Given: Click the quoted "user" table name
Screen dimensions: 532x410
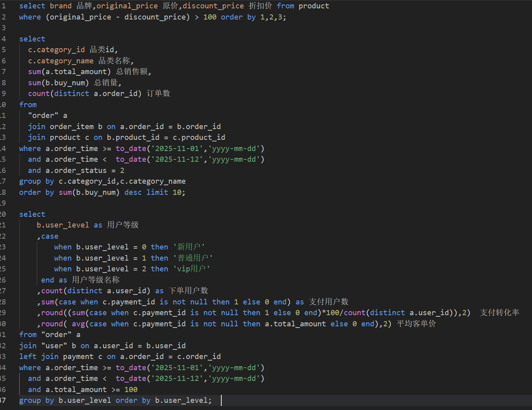Looking at the screenshot, I should click(x=54, y=346).
